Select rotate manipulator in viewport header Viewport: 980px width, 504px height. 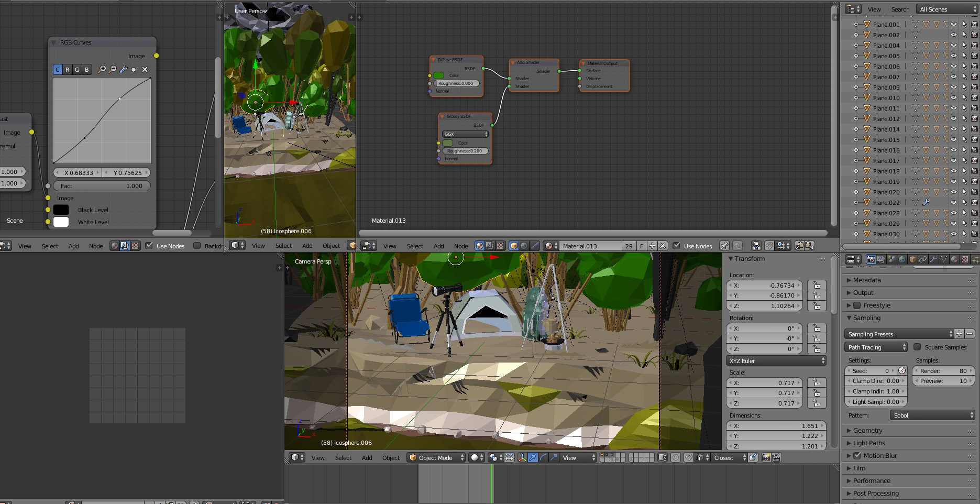pos(543,457)
